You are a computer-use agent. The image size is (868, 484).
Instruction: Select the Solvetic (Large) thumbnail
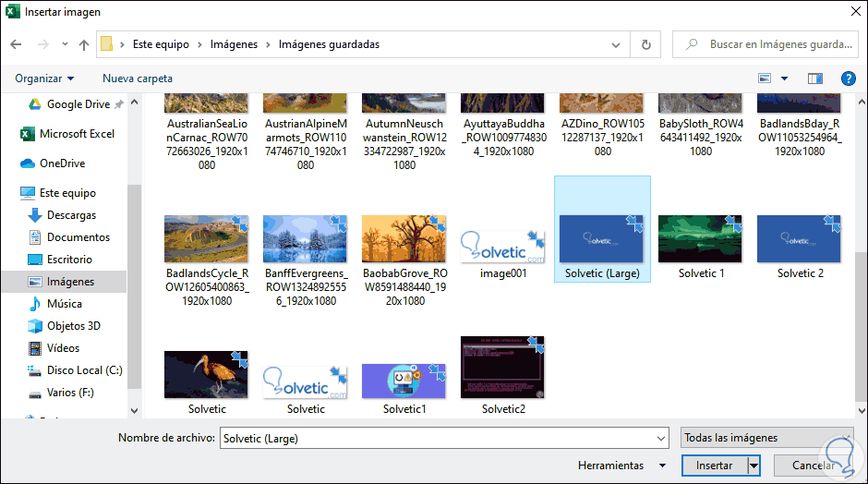coord(602,238)
